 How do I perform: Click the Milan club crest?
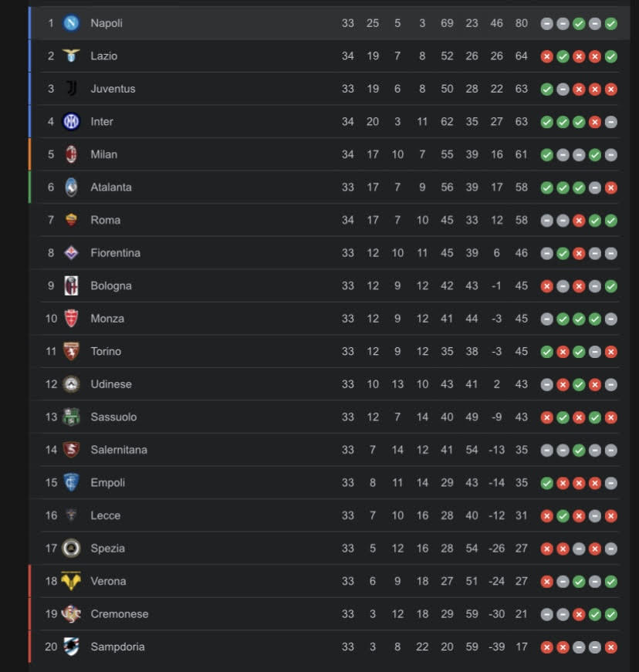(x=71, y=154)
